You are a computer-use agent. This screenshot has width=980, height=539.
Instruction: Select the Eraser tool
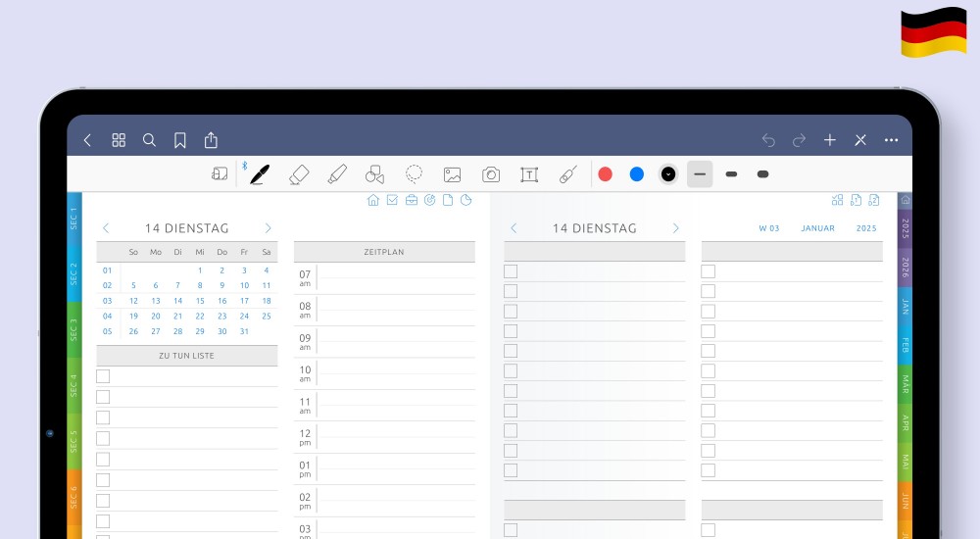(x=299, y=174)
